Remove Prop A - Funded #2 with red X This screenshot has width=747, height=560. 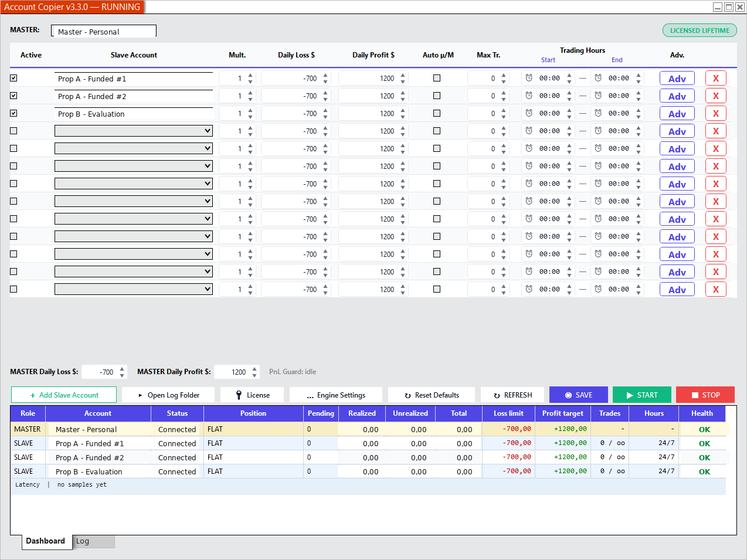pyautogui.click(x=716, y=96)
